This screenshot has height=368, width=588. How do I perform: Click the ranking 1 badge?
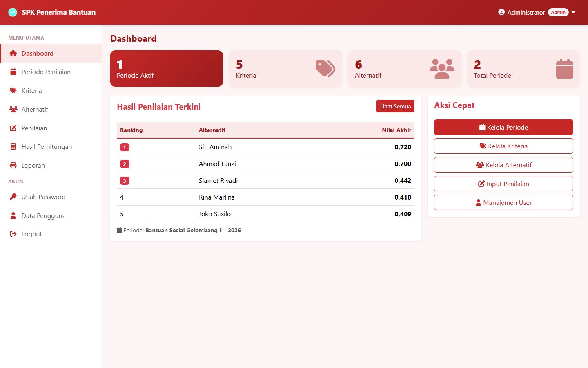pos(125,147)
